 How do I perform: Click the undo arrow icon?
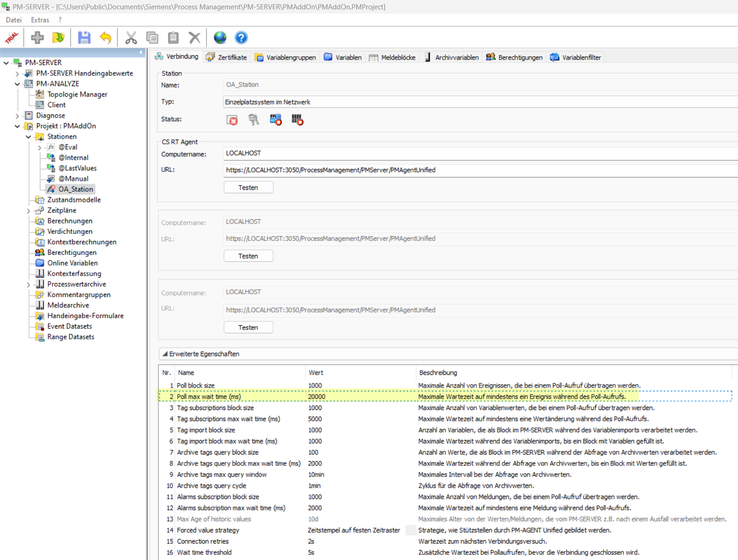coord(105,37)
